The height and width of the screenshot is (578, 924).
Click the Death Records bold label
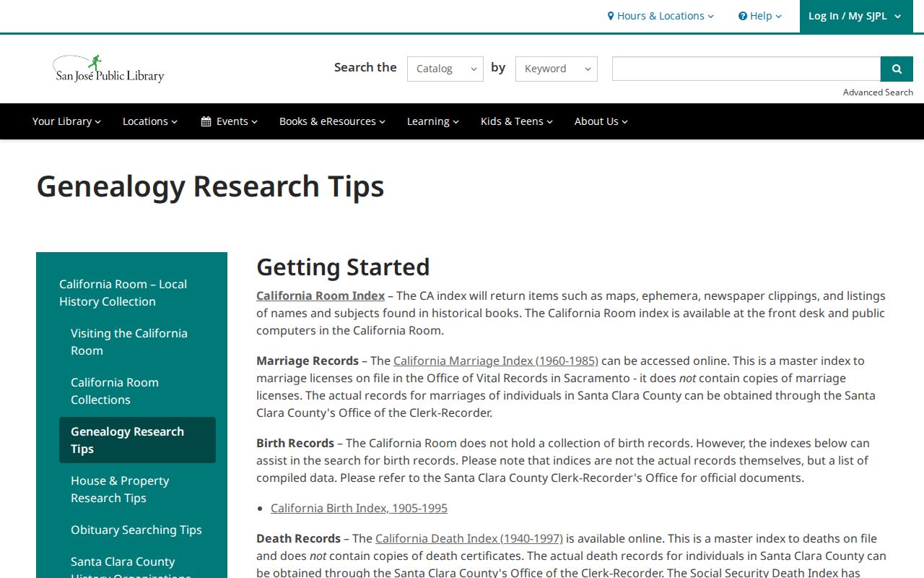[298, 538]
